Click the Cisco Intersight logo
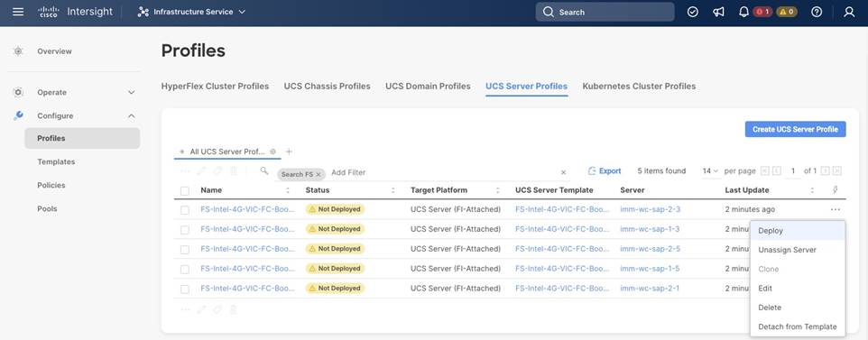 click(76, 12)
